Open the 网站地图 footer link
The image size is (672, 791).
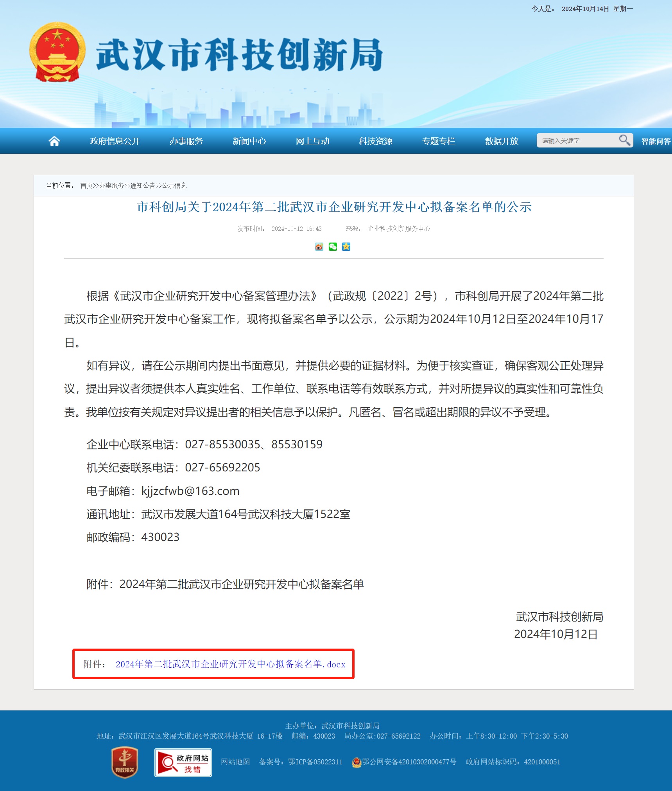click(x=235, y=762)
